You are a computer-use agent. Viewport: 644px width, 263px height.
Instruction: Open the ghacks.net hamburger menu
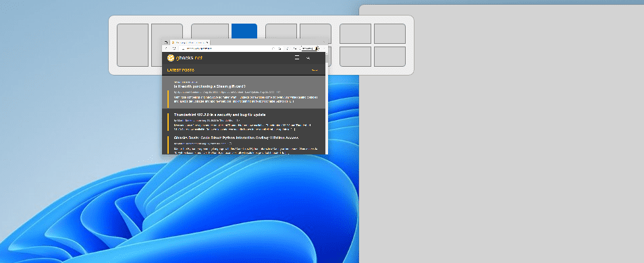pos(297,58)
